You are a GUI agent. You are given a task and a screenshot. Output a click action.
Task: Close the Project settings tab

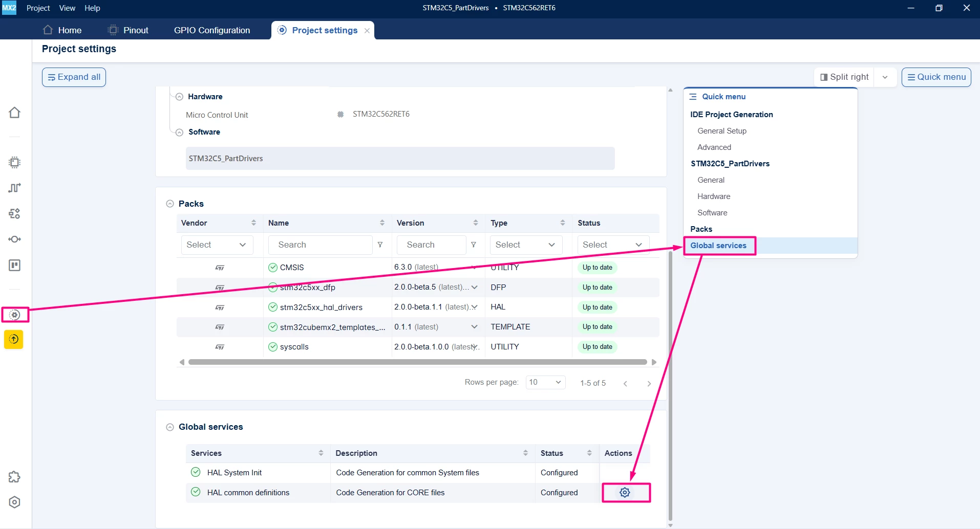[367, 31]
